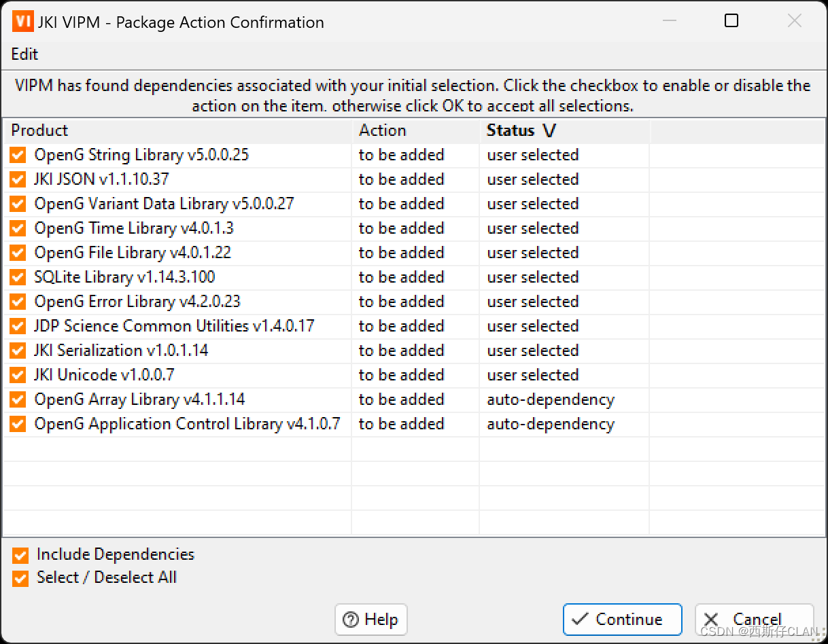Click the Continue button

[x=622, y=619]
